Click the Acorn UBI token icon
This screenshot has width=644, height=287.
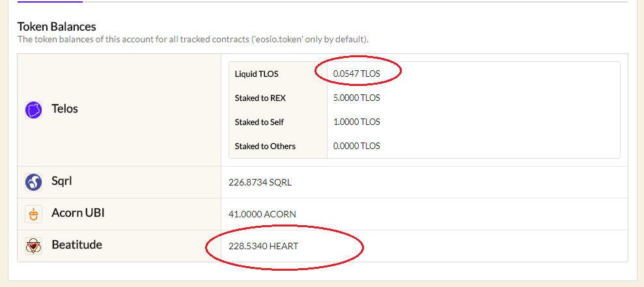33,214
